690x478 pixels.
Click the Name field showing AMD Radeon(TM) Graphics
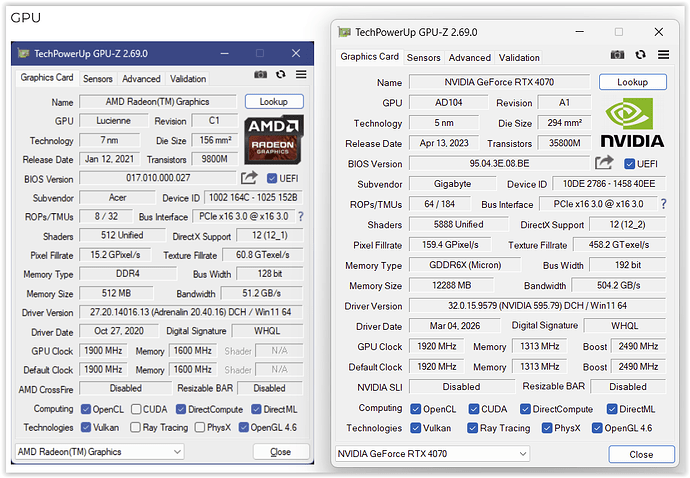click(x=158, y=102)
